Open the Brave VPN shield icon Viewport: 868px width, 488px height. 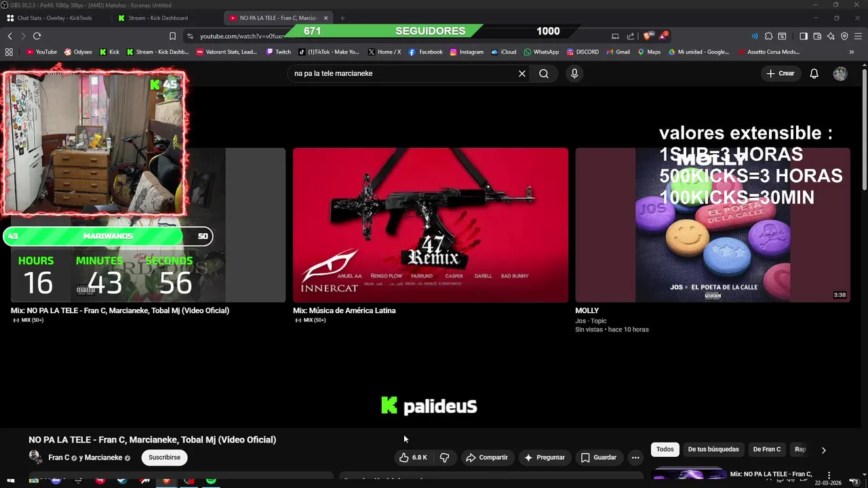click(x=844, y=36)
